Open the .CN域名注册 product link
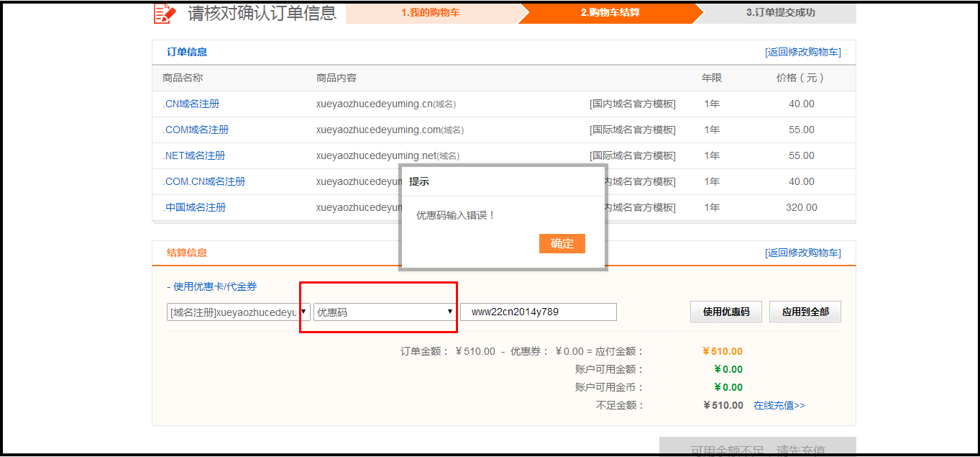Screen dimensions: 980x457 click(191, 104)
